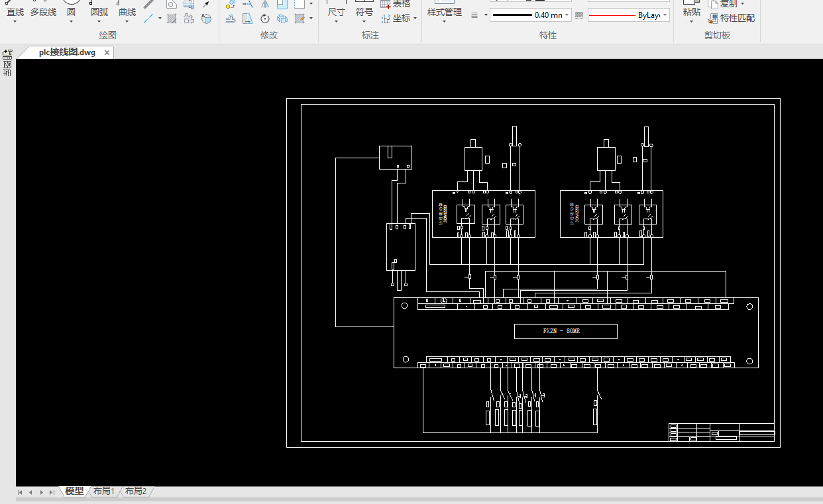Expand the 圆弧 arc options arrow
This screenshot has height=504, width=823.
tap(99, 21)
